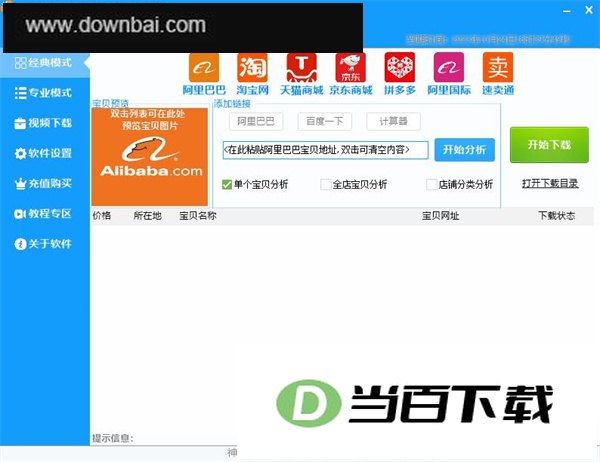The width and height of the screenshot is (600, 462).
Task: Select the 拼多多 heart icon
Action: pyautogui.click(x=399, y=68)
